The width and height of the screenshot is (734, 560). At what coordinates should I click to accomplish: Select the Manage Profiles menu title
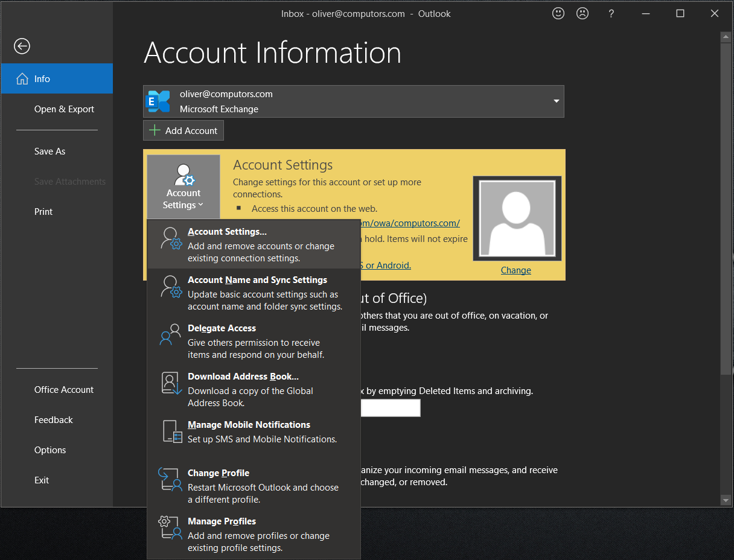tap(222, 521)
